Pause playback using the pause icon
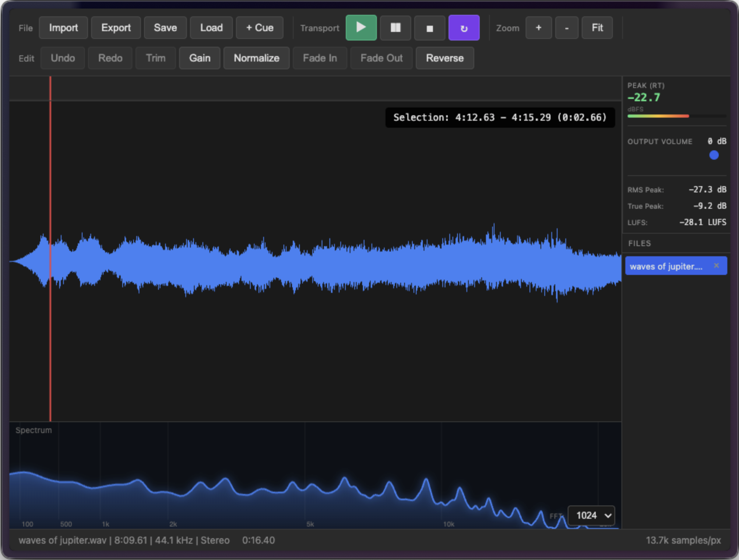Image resolution: width=739 pixels, height=560 pixels. click(x=395, y=28)
